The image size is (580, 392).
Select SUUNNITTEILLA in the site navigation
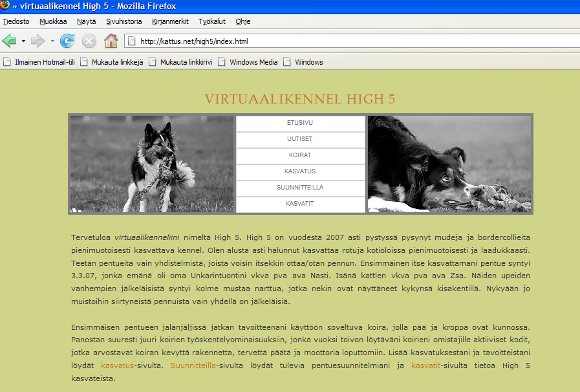coord(300,188)
